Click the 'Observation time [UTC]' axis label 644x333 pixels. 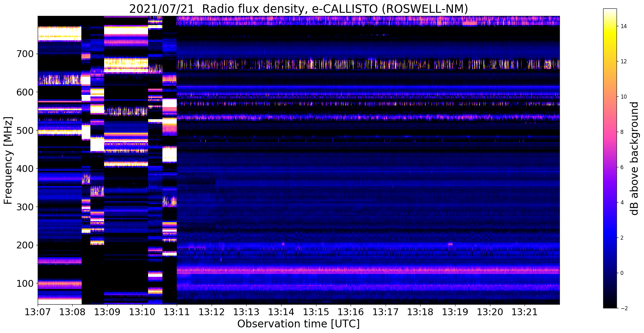tap(299, 324)
